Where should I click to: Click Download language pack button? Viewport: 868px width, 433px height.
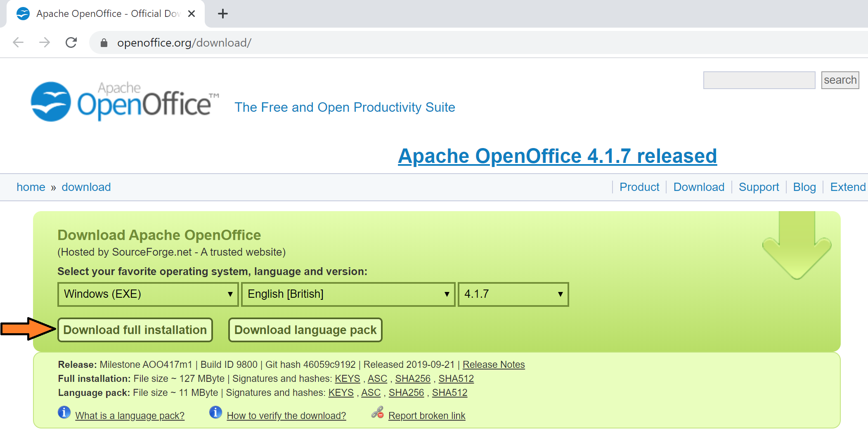305,330
